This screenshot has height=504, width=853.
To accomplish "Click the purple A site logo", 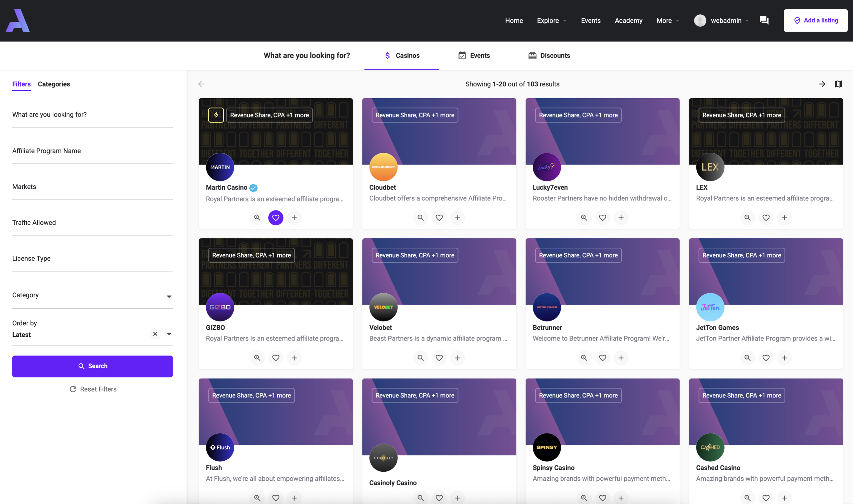I will pos(18,20).
